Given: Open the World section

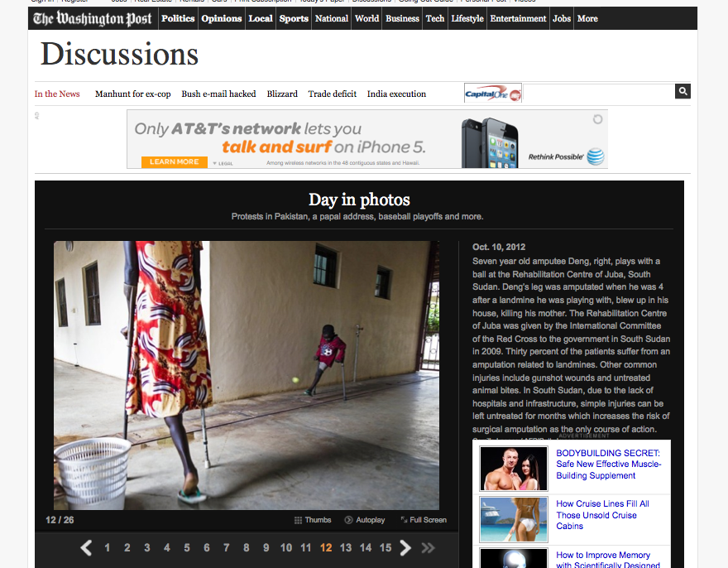Looking at the screenshot, I should tap(366, 18).
